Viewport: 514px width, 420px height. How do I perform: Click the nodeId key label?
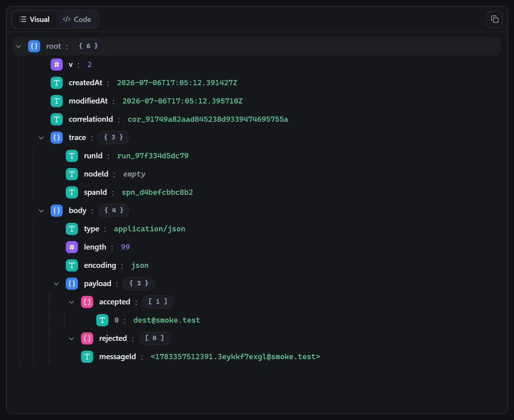96,174
